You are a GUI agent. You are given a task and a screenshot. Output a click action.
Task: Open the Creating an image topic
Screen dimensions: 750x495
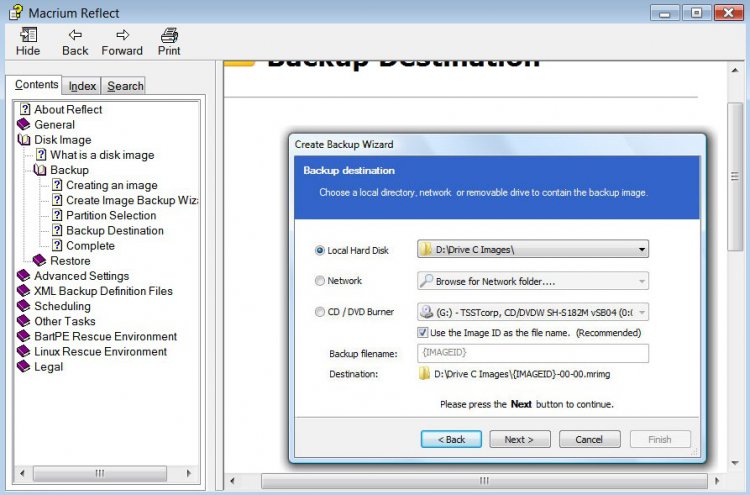point(111,185)
